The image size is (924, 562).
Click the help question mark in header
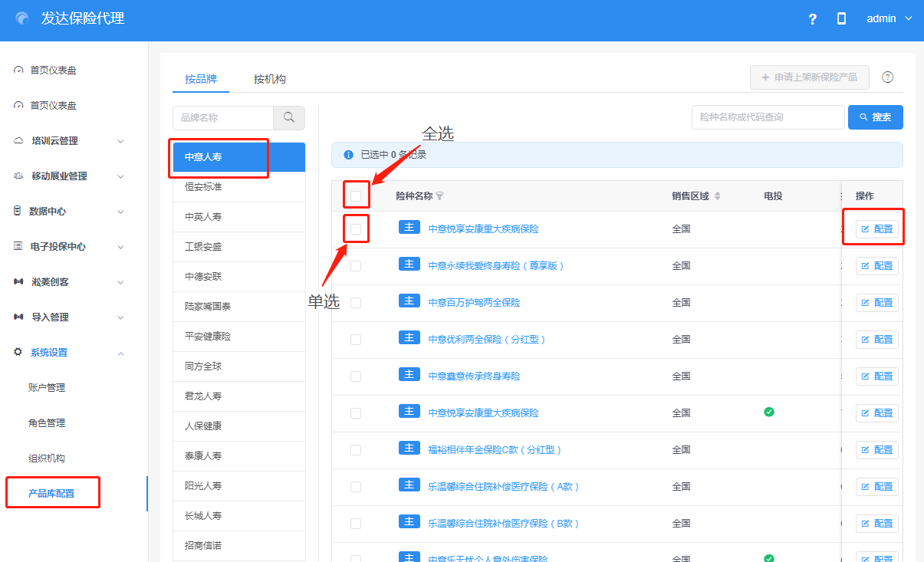(x=813, y=19)
